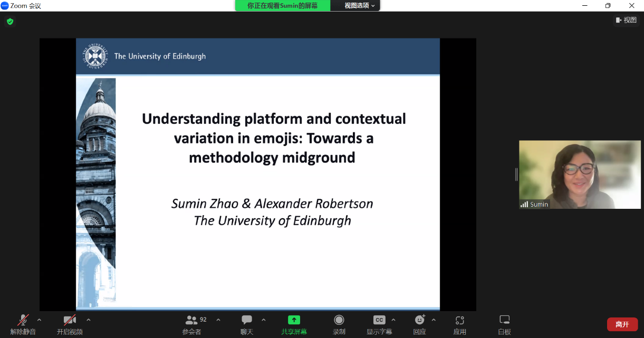
Task: Expand audio options arrow beside mute
Action: coord(39,320)
